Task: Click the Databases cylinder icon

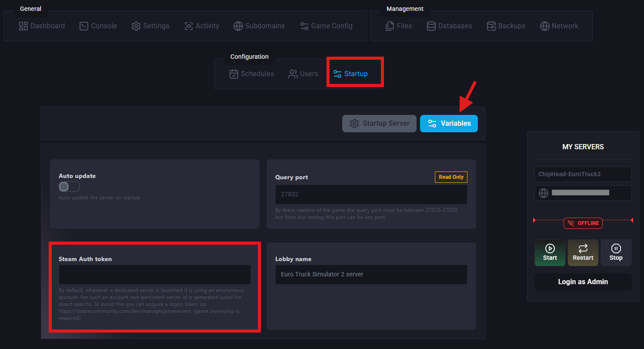Action: pyautogui.click(x=431, y=26)
